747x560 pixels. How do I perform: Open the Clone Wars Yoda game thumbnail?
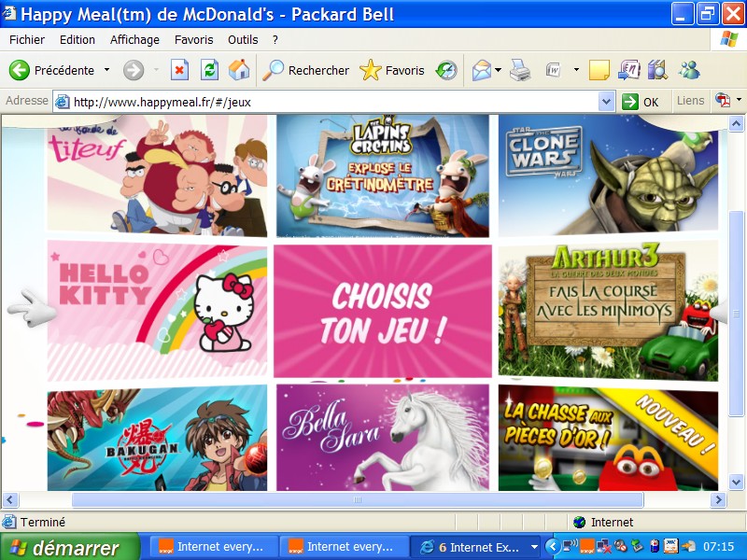point(609,175)
